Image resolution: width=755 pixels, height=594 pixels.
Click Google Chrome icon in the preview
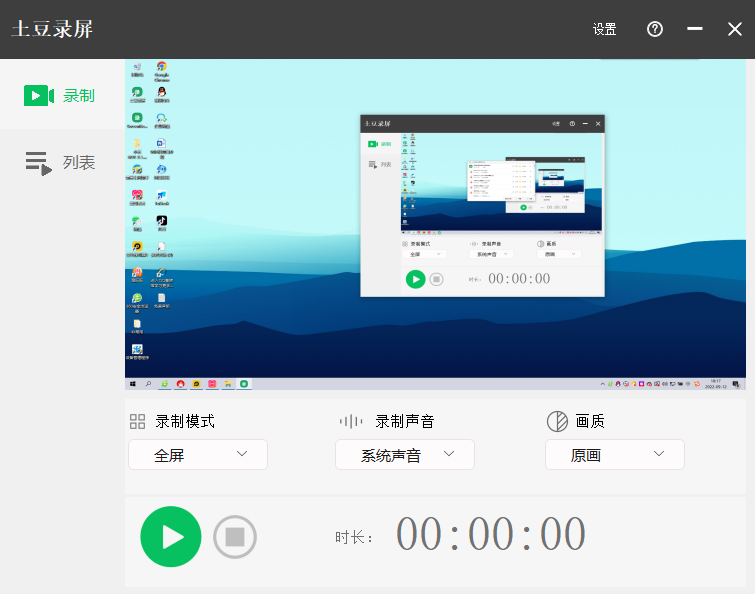coord(161,69)
